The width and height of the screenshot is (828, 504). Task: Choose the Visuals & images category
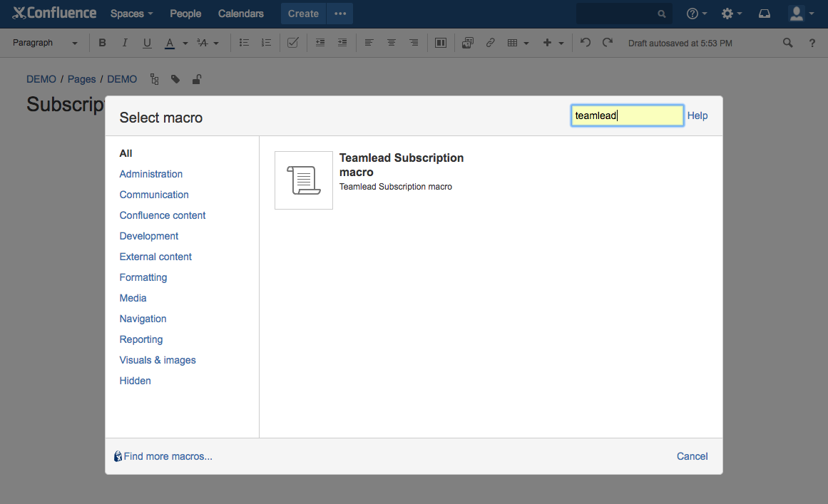pos(158,360)
